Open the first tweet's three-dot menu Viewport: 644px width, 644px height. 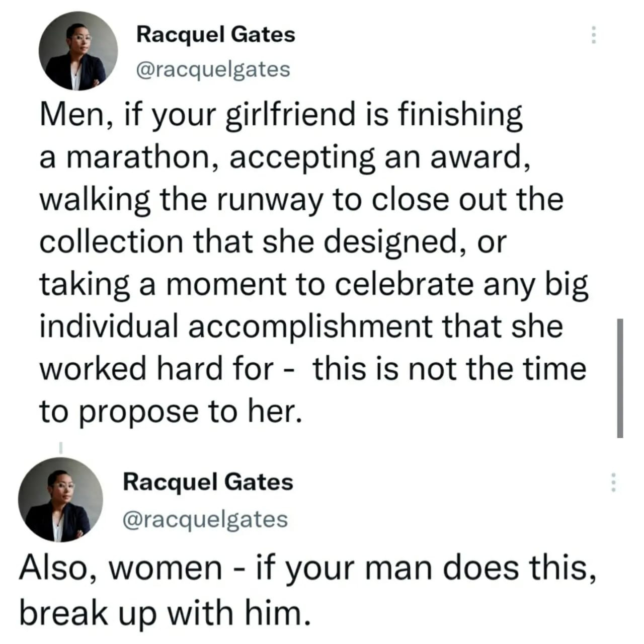594,35
